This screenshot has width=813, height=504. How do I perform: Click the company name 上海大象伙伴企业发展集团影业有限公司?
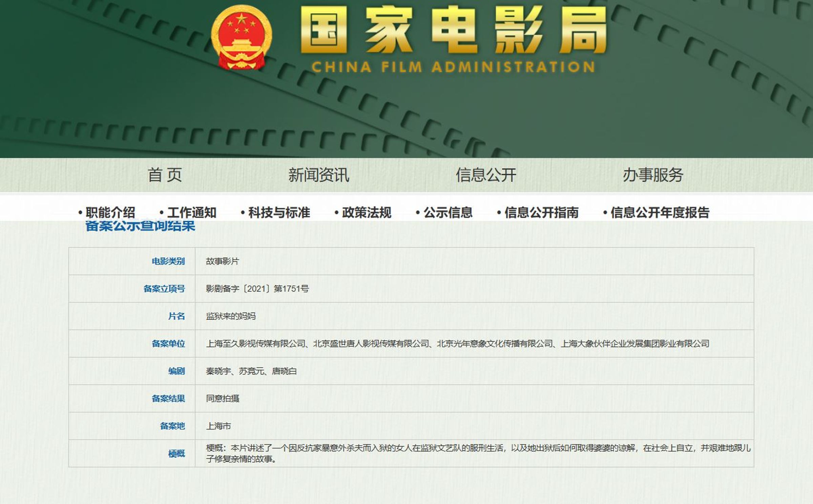635,344
